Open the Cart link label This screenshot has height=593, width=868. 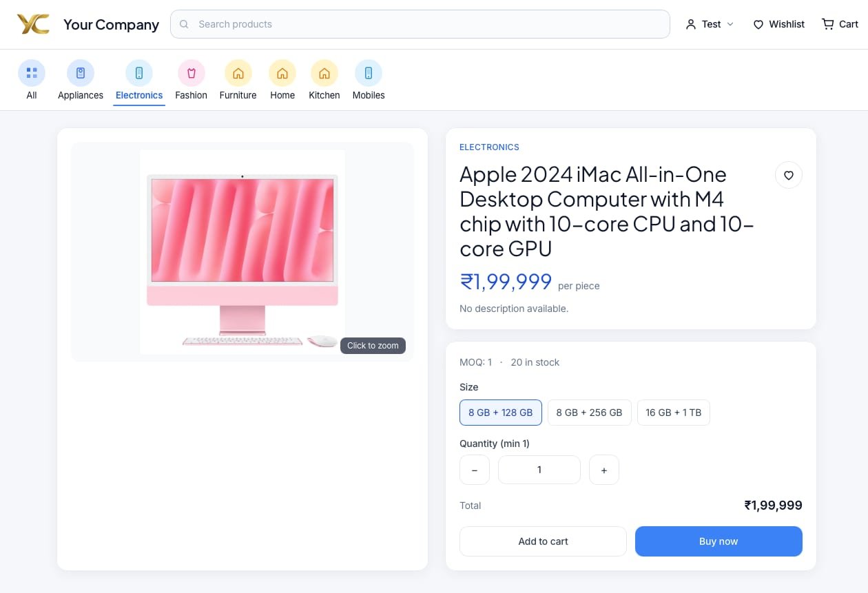pos(849,24)
